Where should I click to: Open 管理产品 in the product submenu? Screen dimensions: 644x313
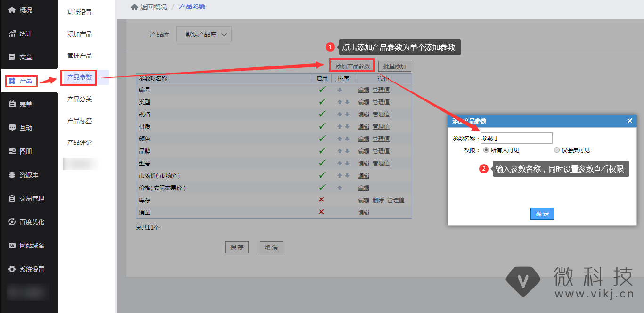pos(80,56)
